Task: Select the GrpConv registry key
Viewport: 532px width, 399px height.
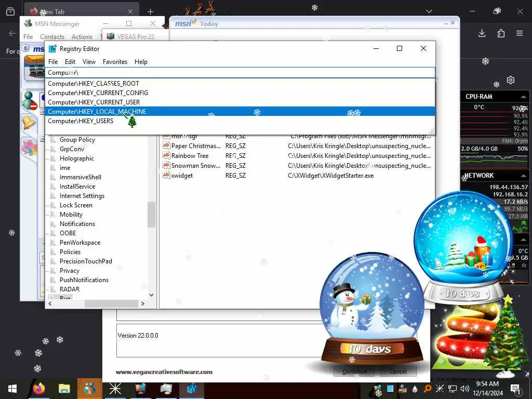Action: [72, 149]
